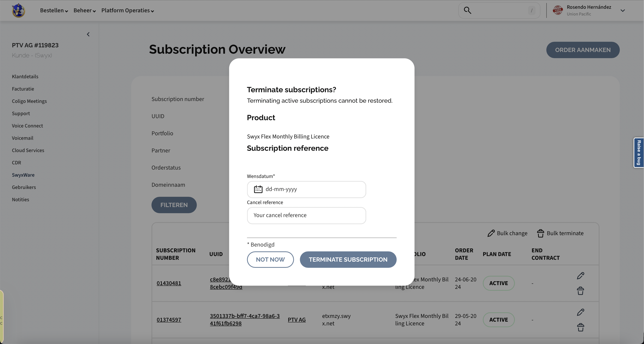
Task: Open the PTV AG partner link
Action: coord(297,320)
